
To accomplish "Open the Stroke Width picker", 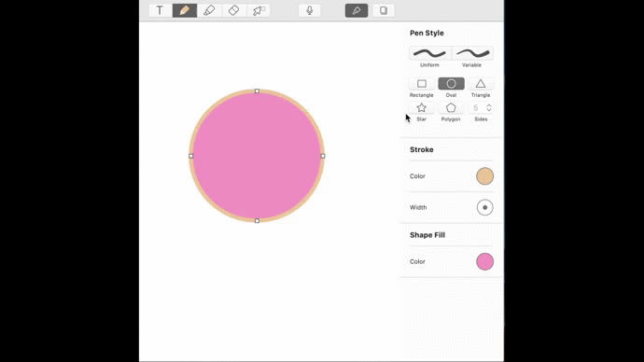I will click(x=484, y=207).
